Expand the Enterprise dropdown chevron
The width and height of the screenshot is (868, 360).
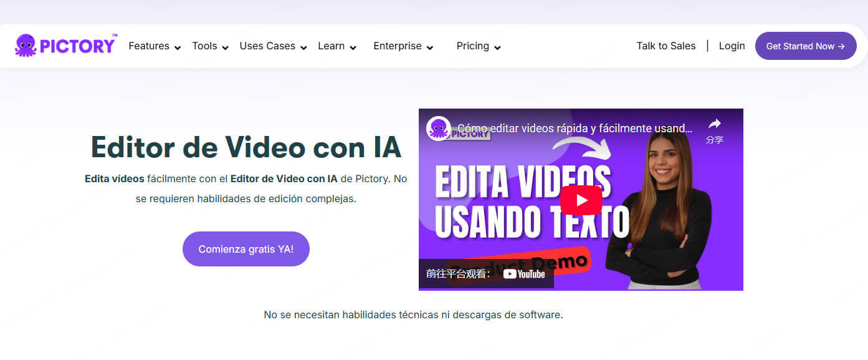(x=430, y=47)
